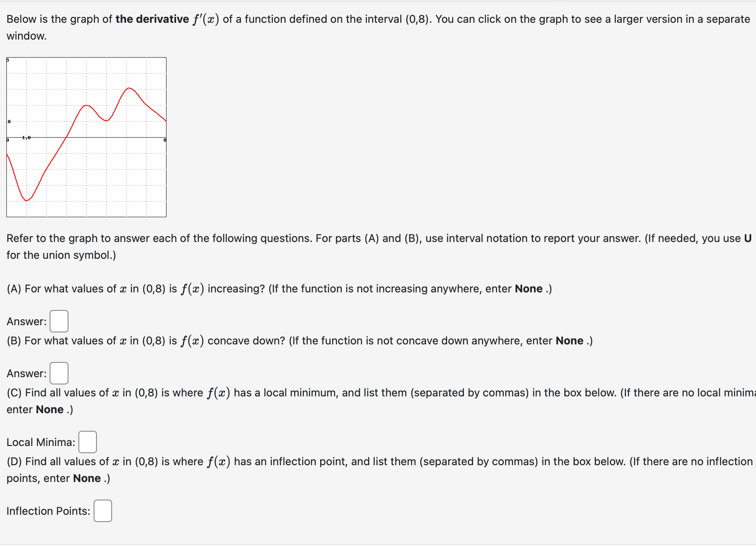Screen dimensions: 756x546
Task: Click the Local Minima input box
Action: click(87, 442)
